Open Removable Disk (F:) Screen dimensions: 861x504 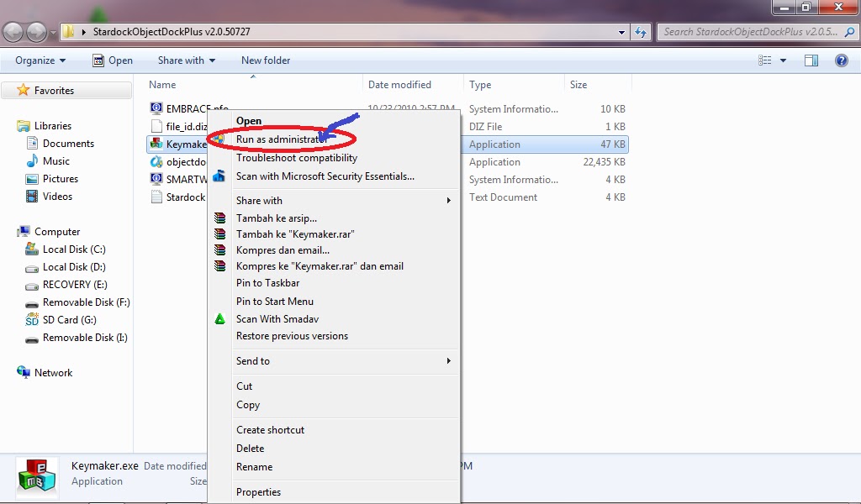pos(87,302)
